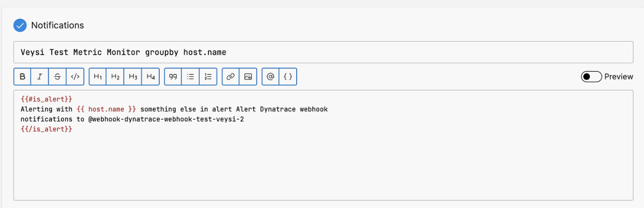Viewport: 644px width, 208px height.
Task: Insert an H1 heading
Action: 98,77
